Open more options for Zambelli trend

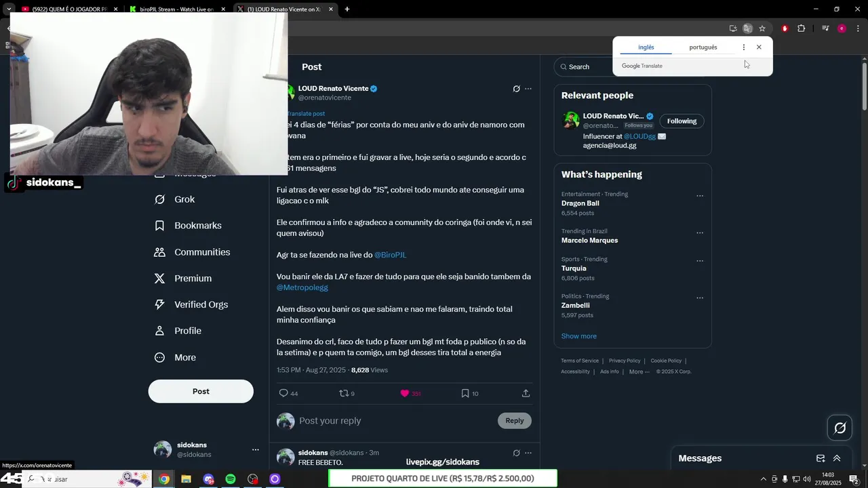700,298
